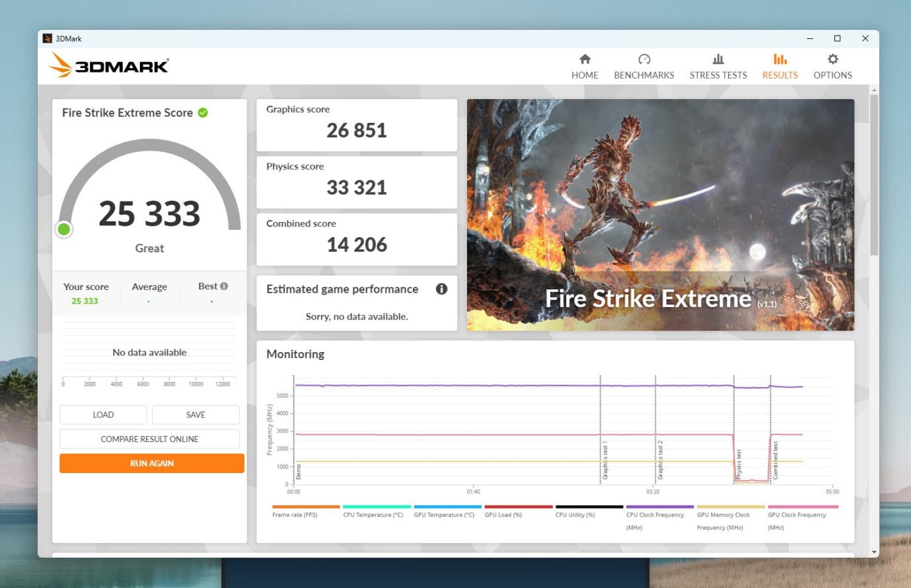The width and height of the screenshot is (911, 588).
Task: Minimize the 3DMark window
Action: pyautogui.click(x=810, y=38)
